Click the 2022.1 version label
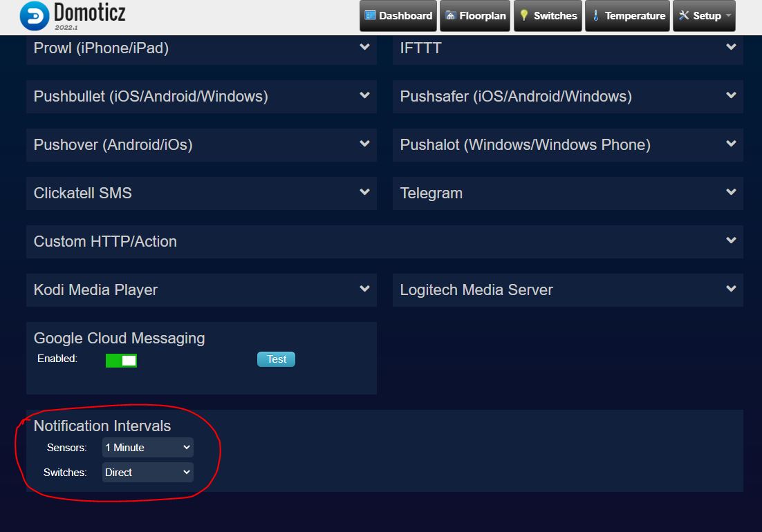The width and height of the screenshot is (762, 532). click(66, 27)
